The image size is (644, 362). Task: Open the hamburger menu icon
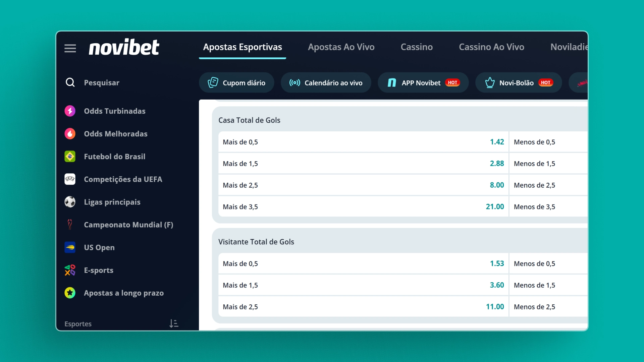click(x=70, y=48)
